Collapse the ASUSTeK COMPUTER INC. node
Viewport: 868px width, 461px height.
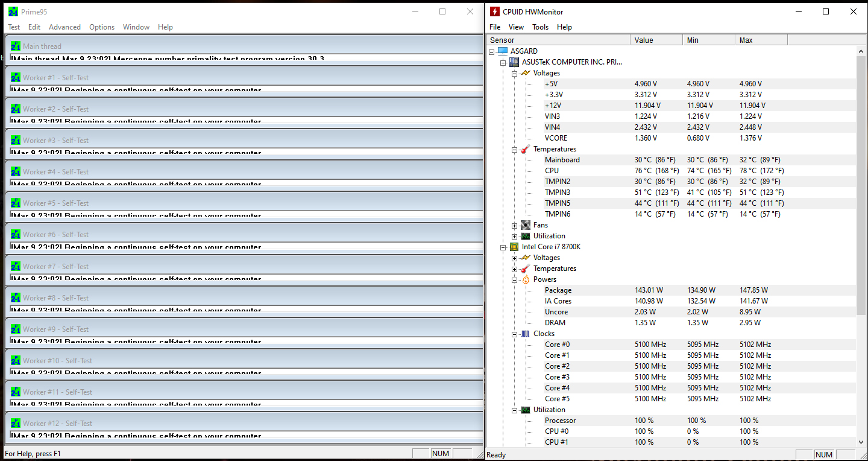coord(503,62)
